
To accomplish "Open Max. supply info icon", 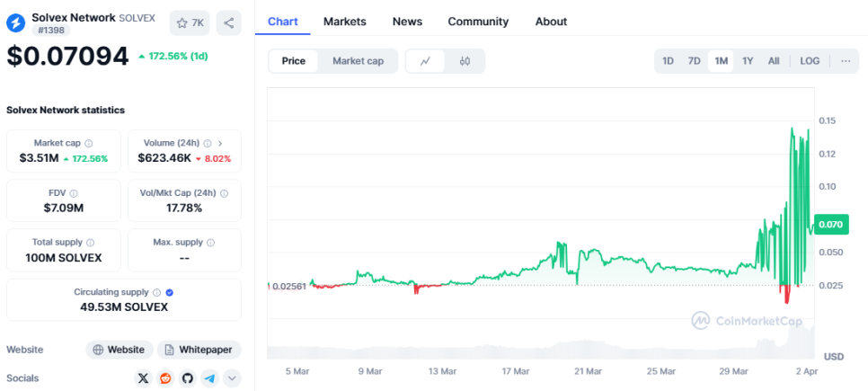I will pos(211,242).
